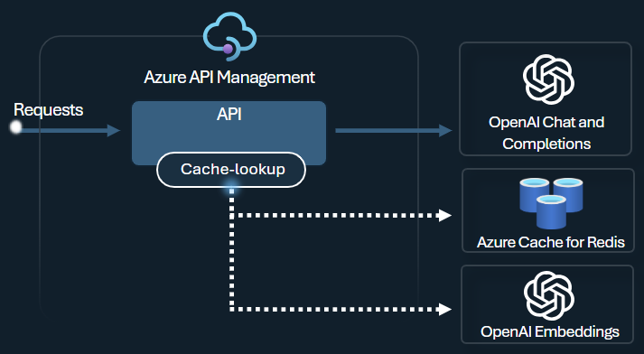
Task: Click the OpenAI Embeddings label
Action: [550, 331]
